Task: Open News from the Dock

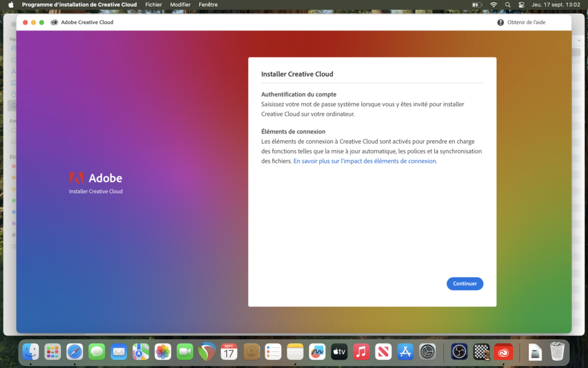Action: pos(383,352)
